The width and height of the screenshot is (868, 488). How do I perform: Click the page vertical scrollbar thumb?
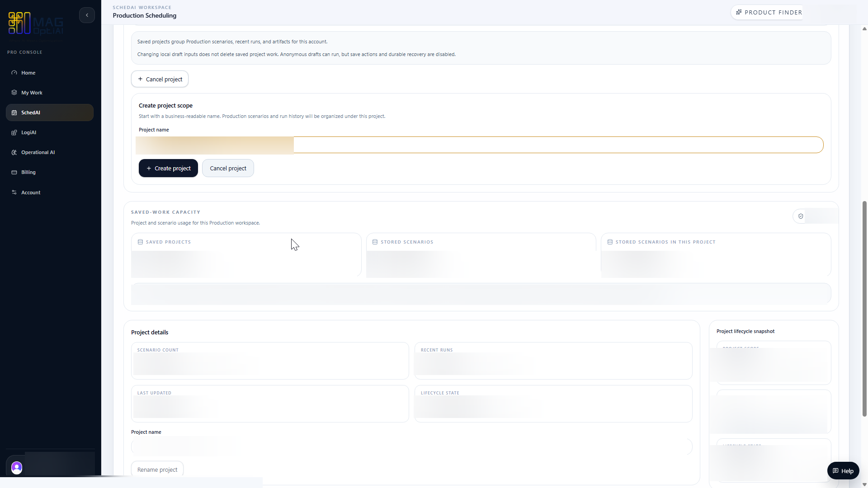pos(864,309)
